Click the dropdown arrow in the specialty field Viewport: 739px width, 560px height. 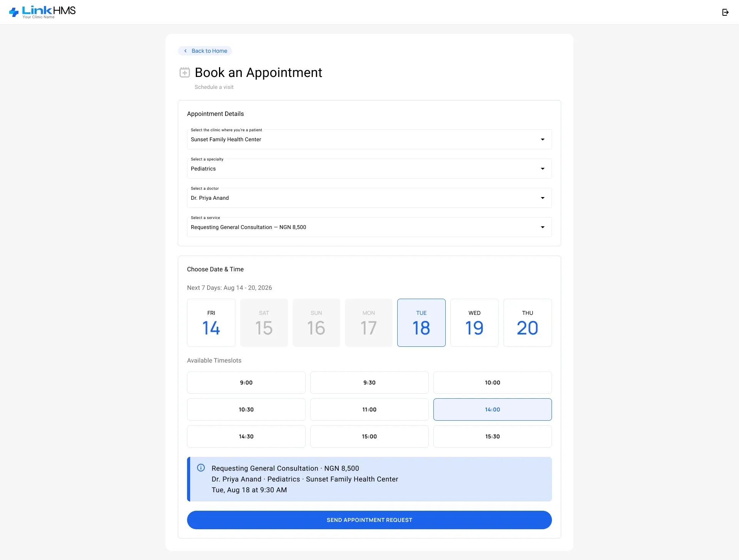(x=543, y=169)
